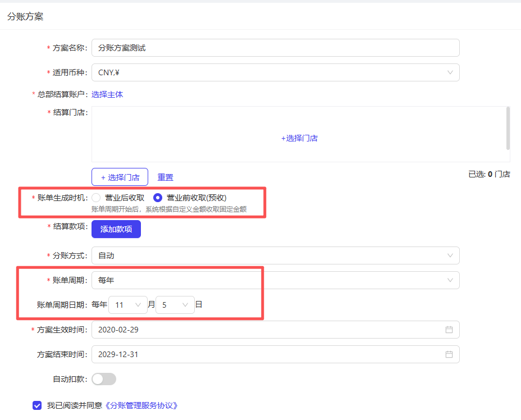Open the month dropdown showing 11
This screenshot has height=420, width=521.
click(128, 305)
